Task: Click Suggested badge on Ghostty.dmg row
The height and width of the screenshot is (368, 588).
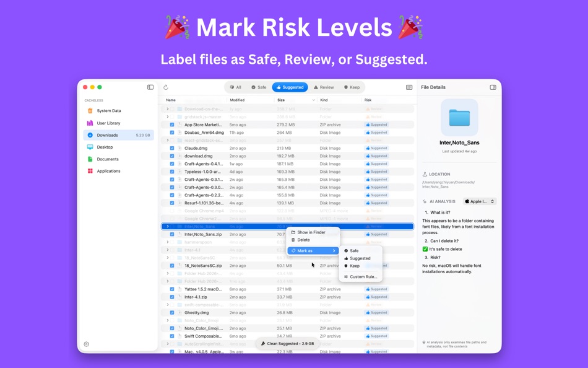Action: coord(376,313)
